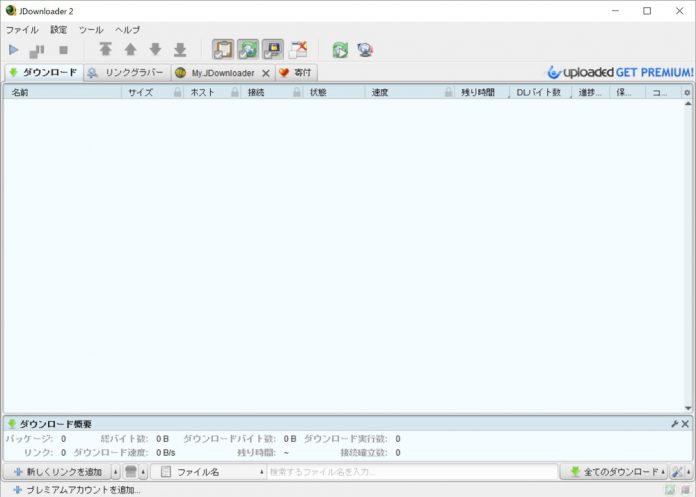
Task: Move selection to bottom of list
Action: [180, 49]
